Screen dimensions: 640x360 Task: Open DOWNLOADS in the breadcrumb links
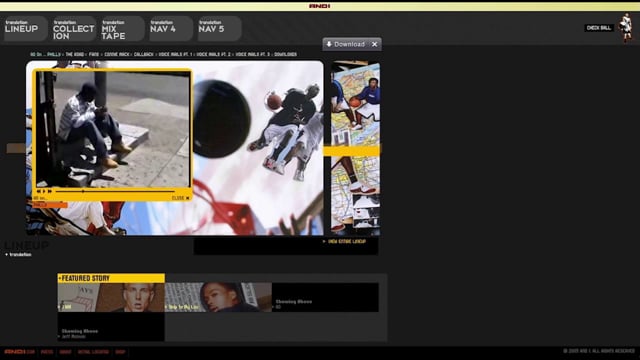[x=285, y=54]
